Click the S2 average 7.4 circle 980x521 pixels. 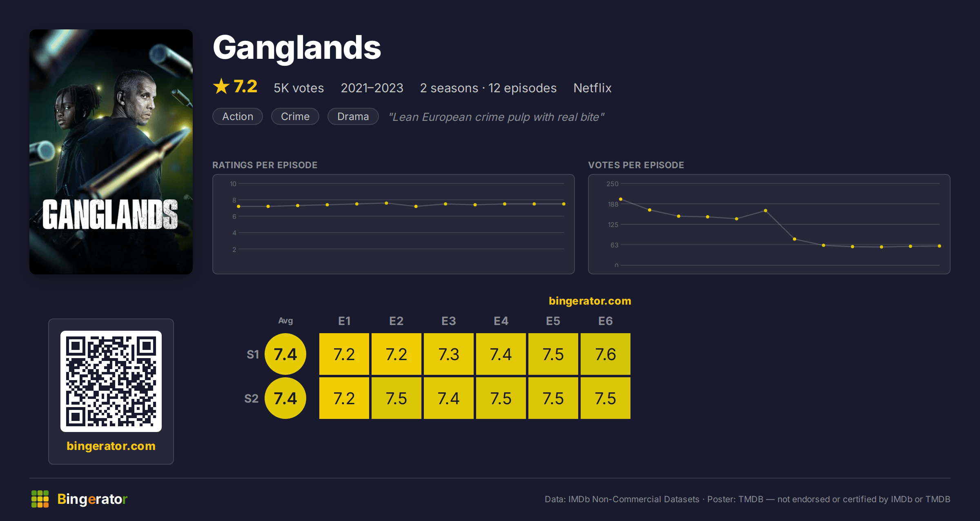285,398
